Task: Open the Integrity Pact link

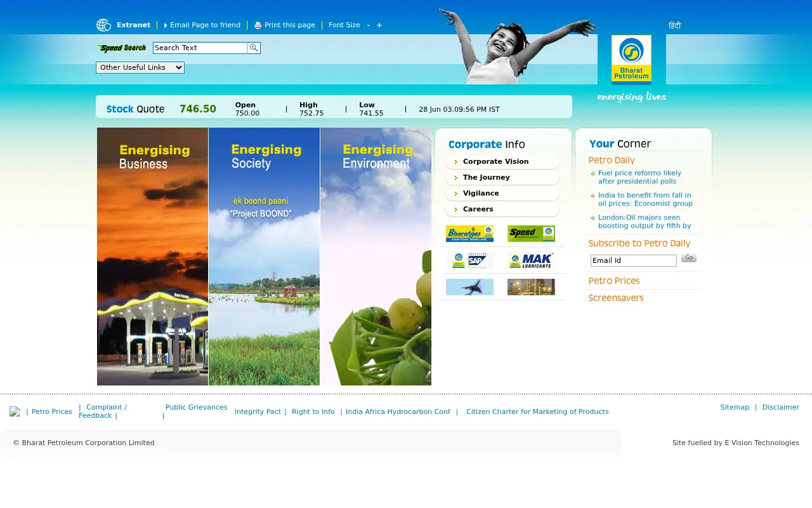Action: click(258, 411)
